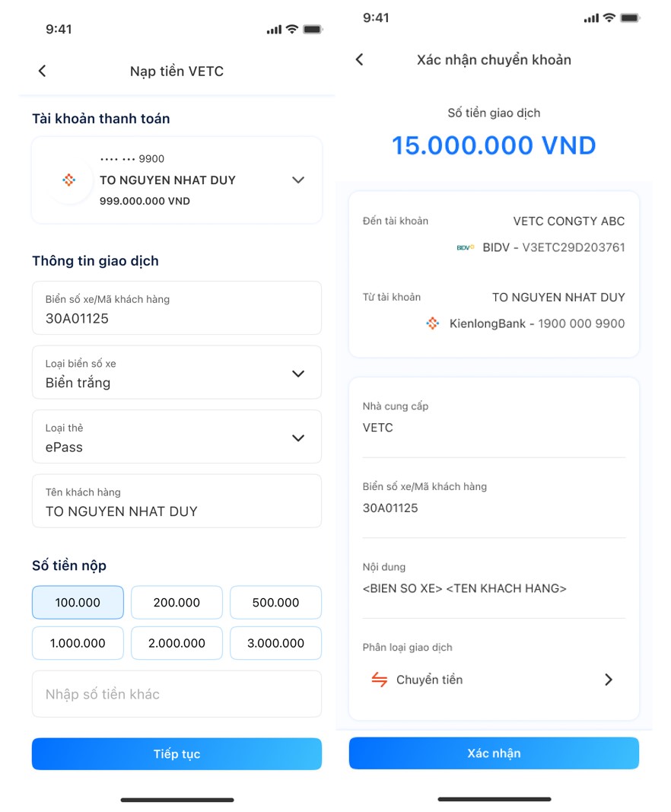Tap the Thông tin giao dịch heading
Viewport: 671px width, 812px height.
(x=95, y=261)
